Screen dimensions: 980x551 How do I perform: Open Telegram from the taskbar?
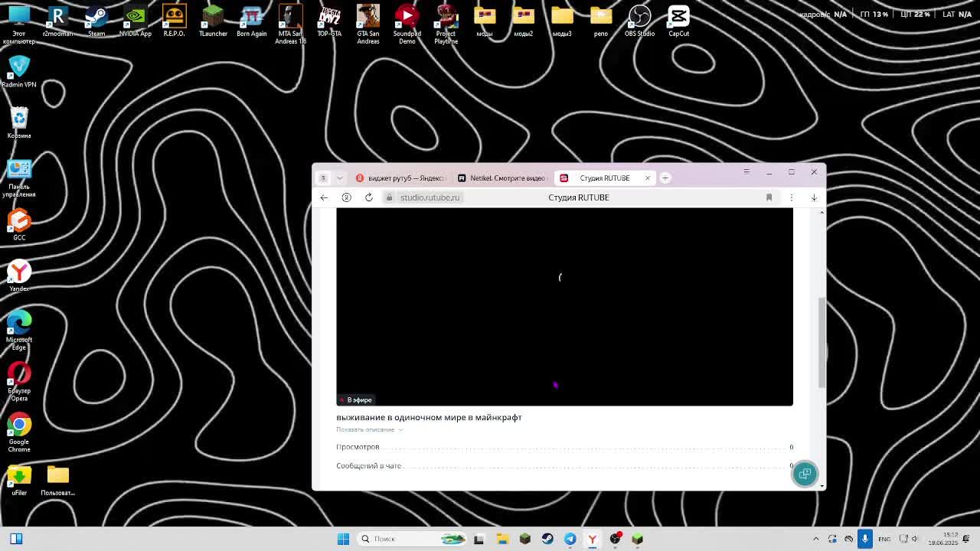(570, 539)
